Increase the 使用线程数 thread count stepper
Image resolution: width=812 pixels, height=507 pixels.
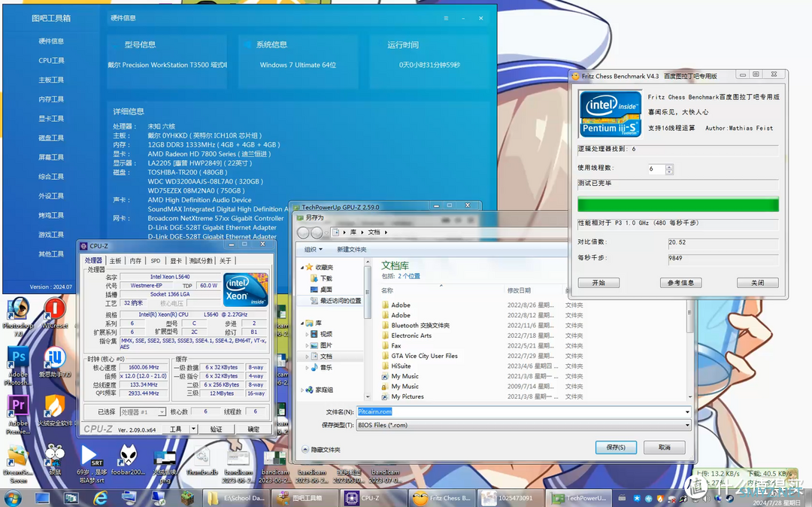click(670, 166)
